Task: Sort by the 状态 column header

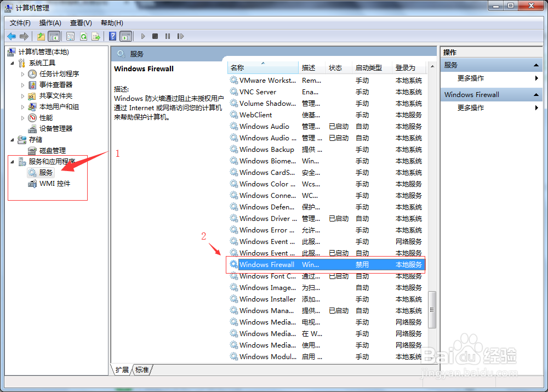Action: click(x=339, y=68)
